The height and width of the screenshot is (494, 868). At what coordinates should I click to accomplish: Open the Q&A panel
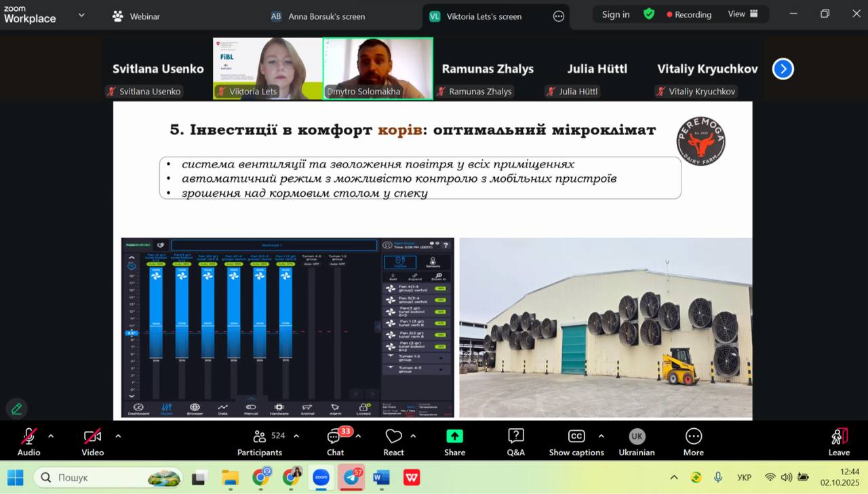click(515, 442)
